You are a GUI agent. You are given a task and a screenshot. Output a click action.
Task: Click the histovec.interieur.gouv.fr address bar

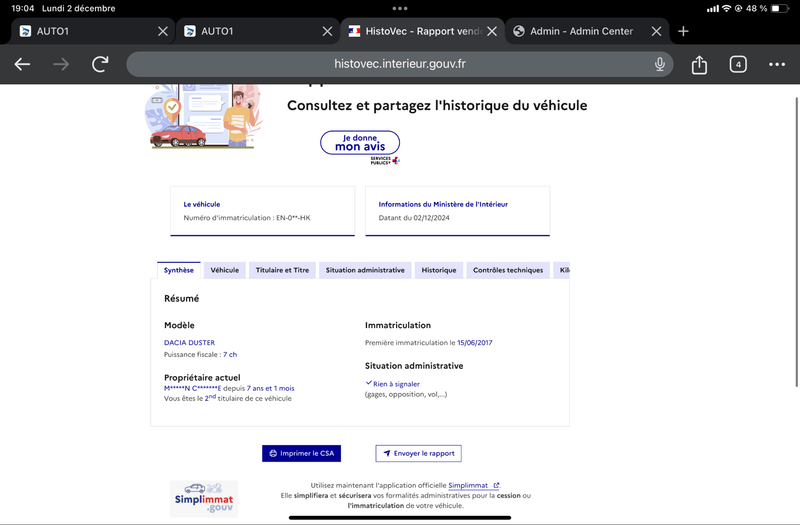click(399, 64)
